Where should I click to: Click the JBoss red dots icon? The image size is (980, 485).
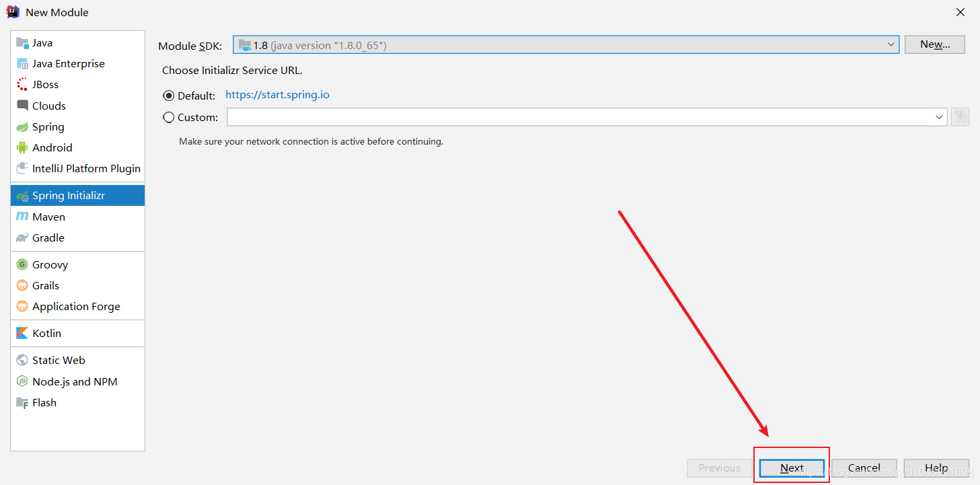click(22, 85)
